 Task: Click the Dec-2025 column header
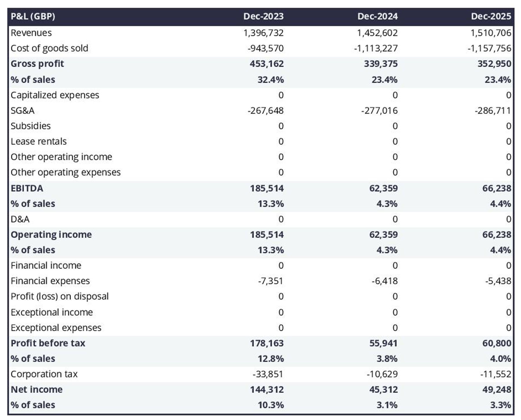coord(491,16)
